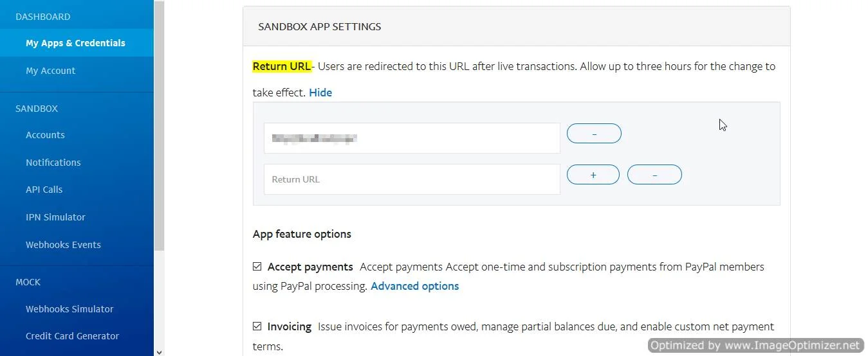Open sandbox Accounts page

tap(45, 135)
